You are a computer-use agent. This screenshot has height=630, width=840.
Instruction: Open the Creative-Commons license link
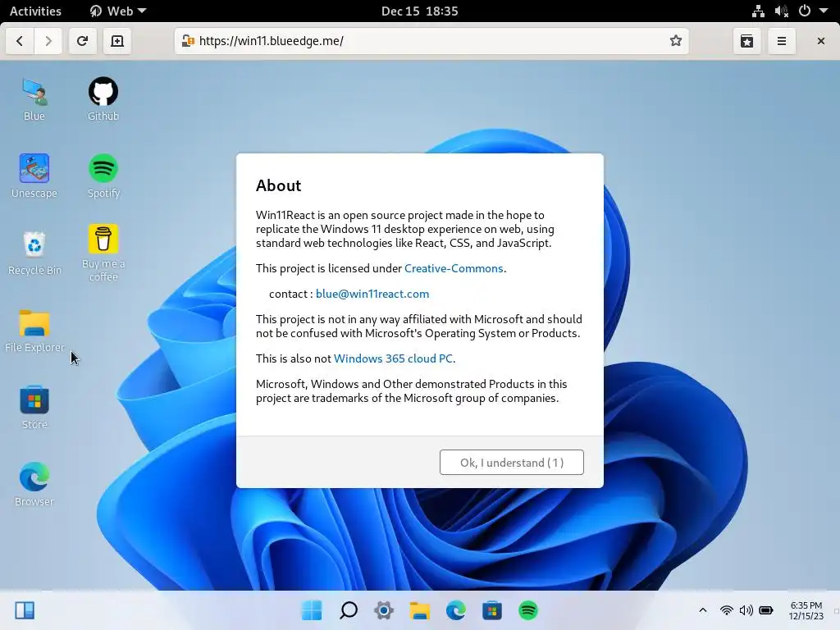(x=454, y=268)
